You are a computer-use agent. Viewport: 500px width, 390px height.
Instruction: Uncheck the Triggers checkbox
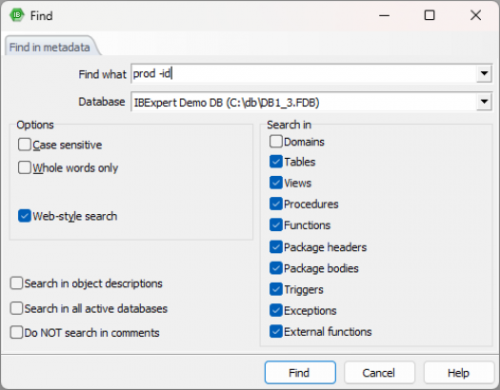pos(276,289)
